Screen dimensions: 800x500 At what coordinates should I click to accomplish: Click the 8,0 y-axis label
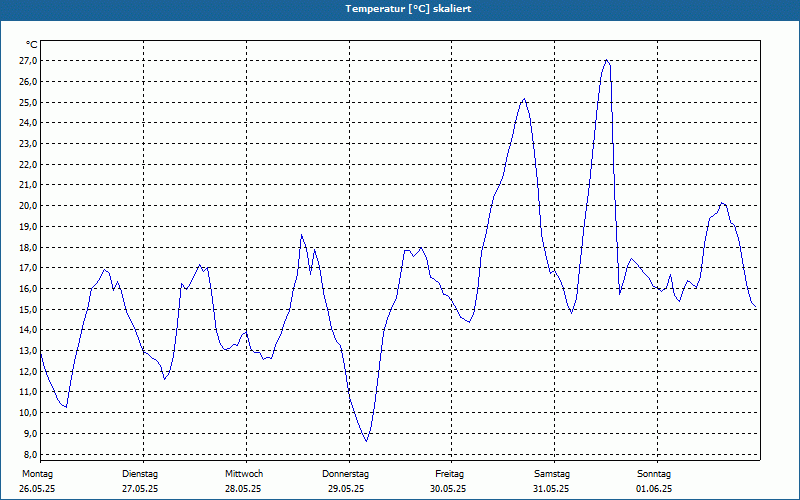coord(30,455)
